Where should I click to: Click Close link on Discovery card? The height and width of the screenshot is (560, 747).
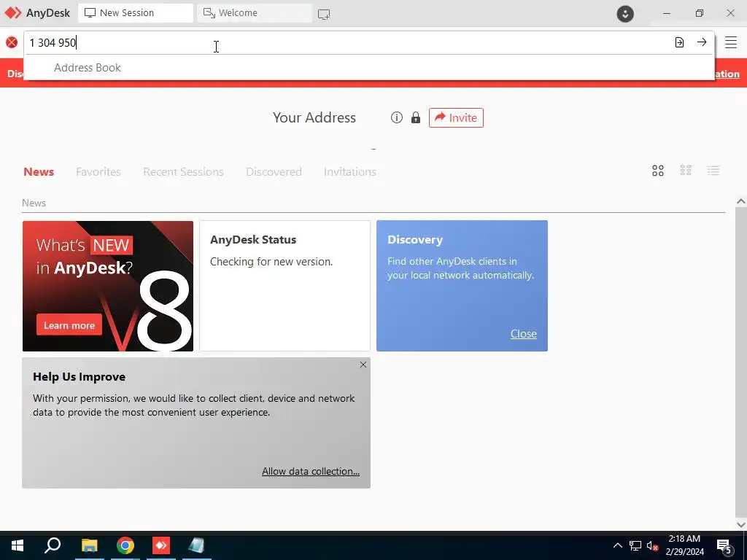tap(524, 334)
